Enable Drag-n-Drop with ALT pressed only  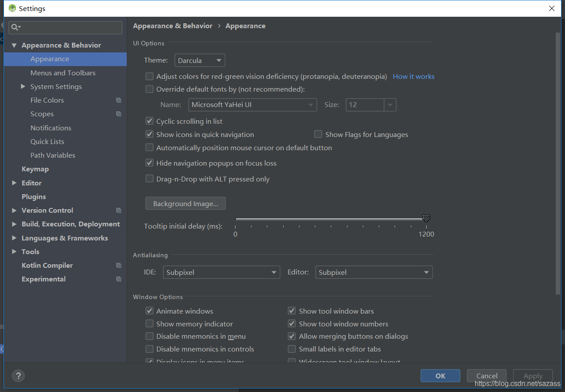(150, 179)
